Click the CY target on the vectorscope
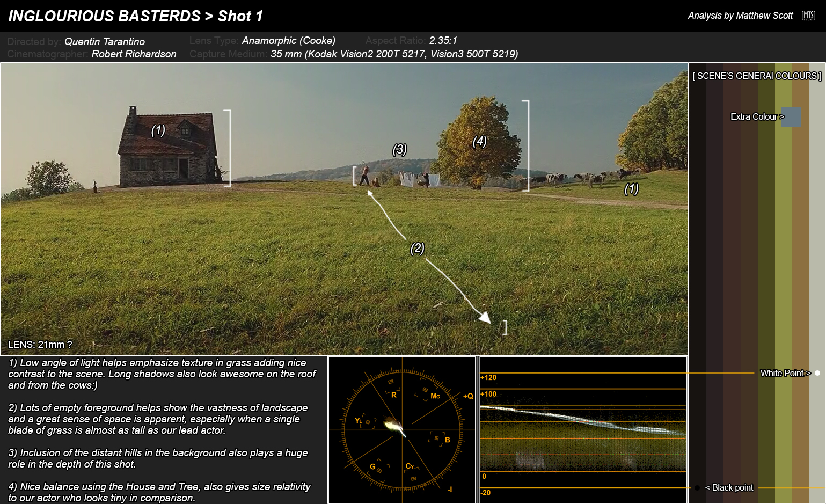826x504 pixels. 412,471
